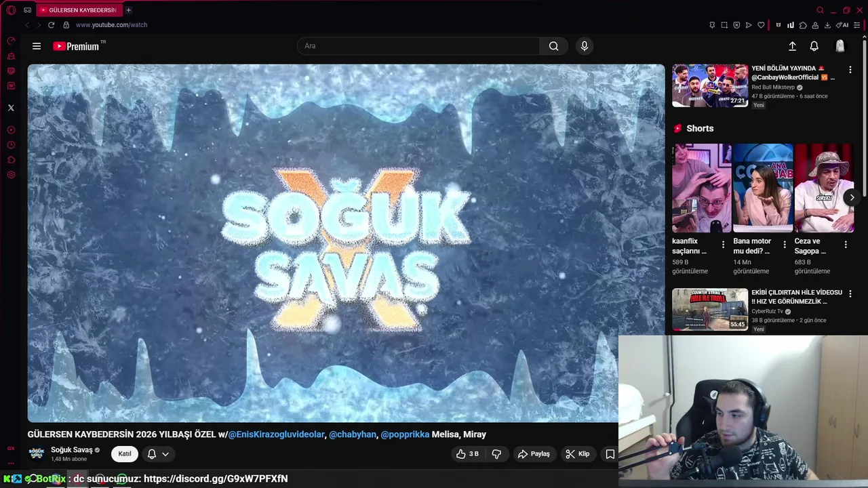Click 'EKİBİ ÇILDIRTAN HİLE VİDEOSU' title

pyautogui.click(x=797, y=297)
